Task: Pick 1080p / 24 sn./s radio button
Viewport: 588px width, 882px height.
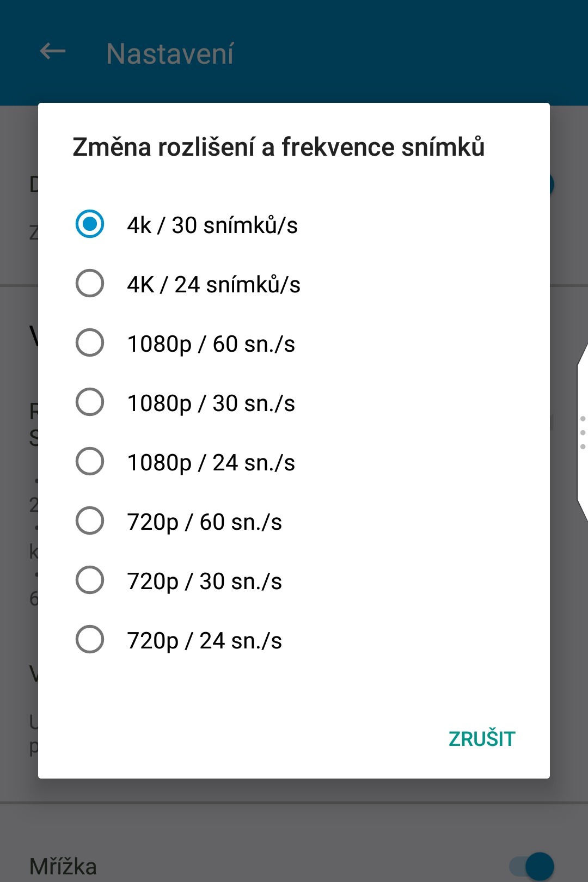Action: click(x=90, y=461)
